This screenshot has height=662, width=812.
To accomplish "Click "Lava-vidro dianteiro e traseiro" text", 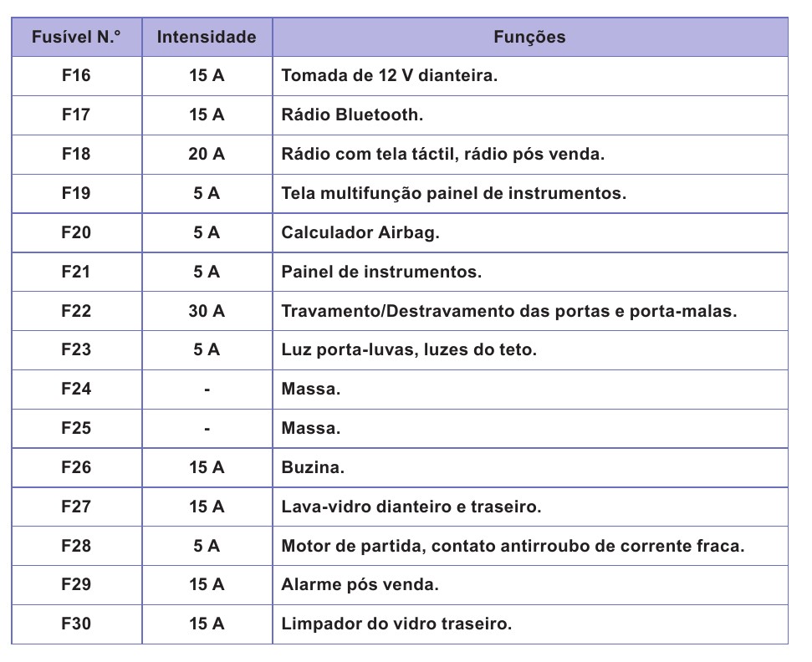I will [x=411, y=507].
